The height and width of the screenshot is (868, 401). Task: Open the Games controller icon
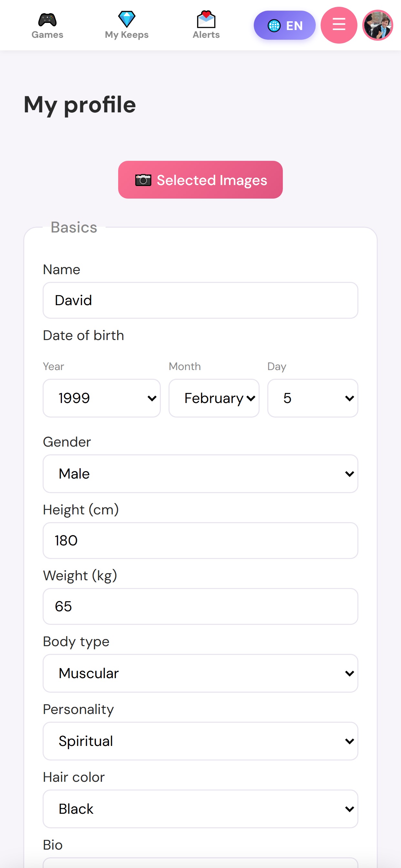coord(47,20)
